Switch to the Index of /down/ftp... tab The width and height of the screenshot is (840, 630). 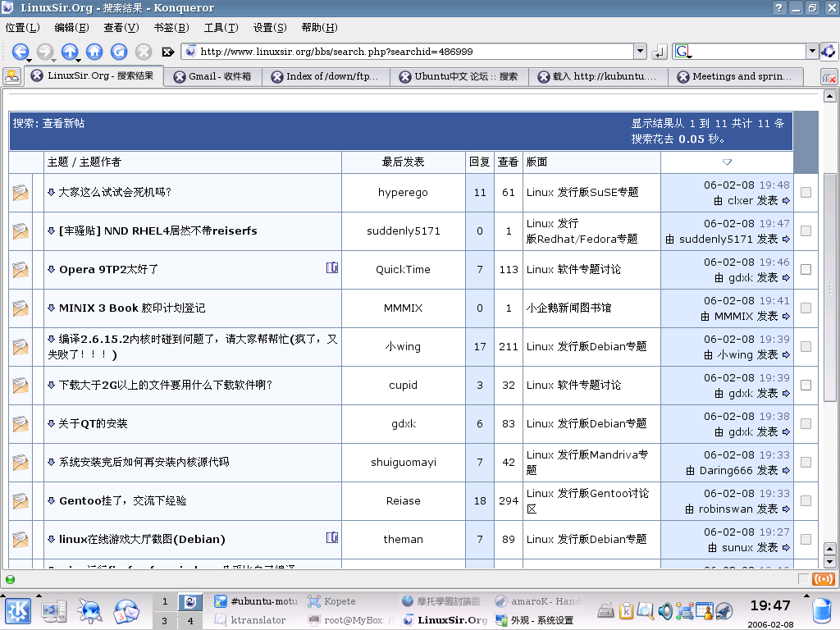[x=326, y=76]
